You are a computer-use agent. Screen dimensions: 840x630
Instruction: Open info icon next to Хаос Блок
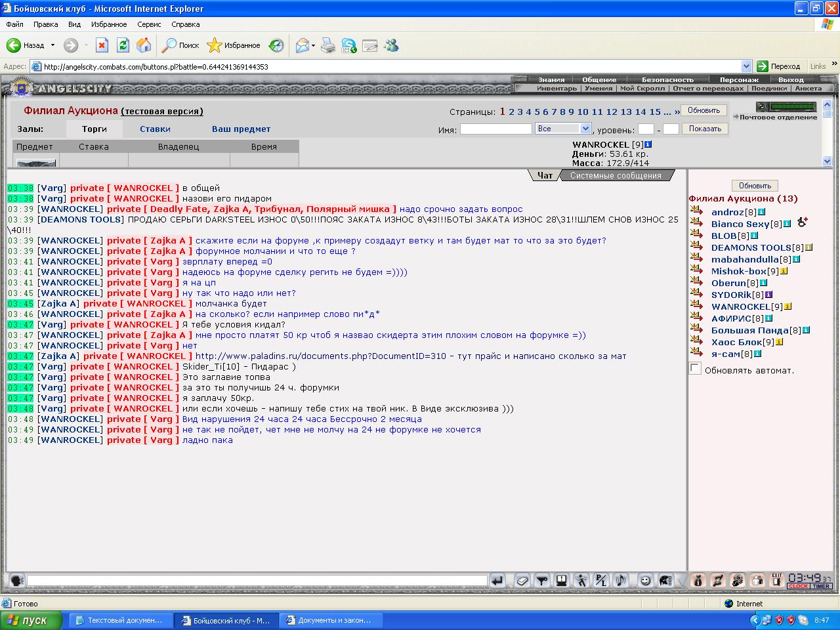pyautogui.click(x=779, y=342)
